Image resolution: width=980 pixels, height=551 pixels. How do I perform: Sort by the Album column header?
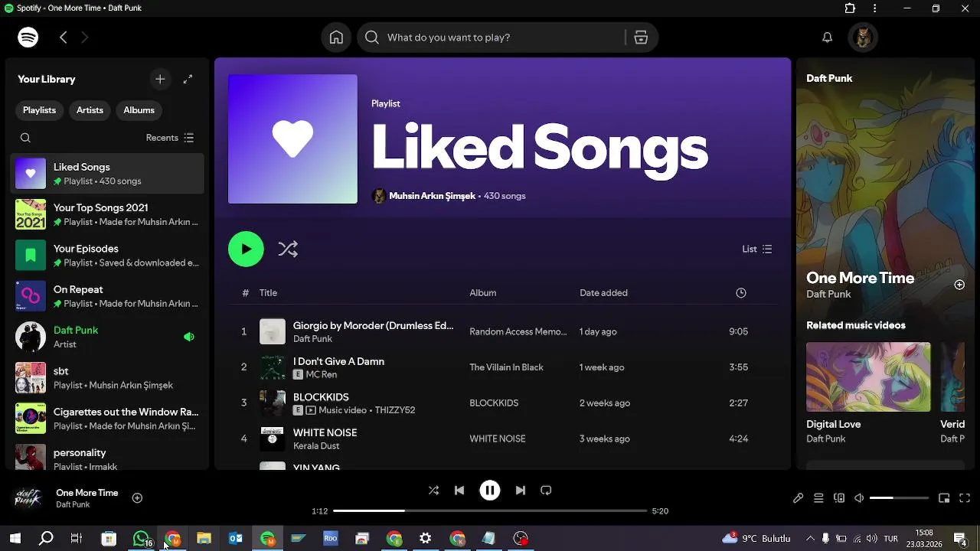(483, 293)
